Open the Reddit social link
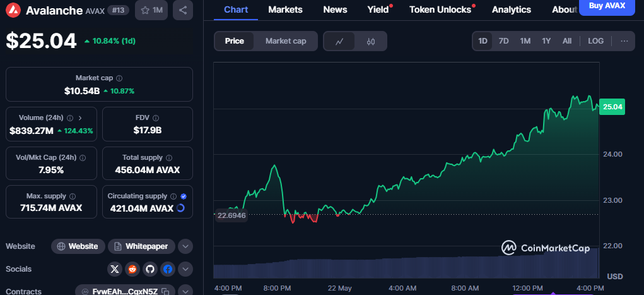The height and width of the screenshot is (295, 644). 132,269
